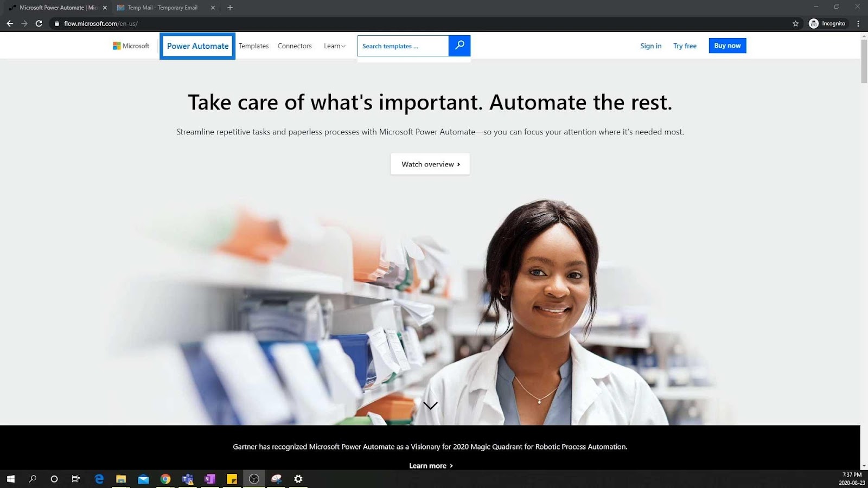Viewport: 868px width, 488px height.
Task: Open Sticky Notes from the taskbar
Action: tap(232, 479)
